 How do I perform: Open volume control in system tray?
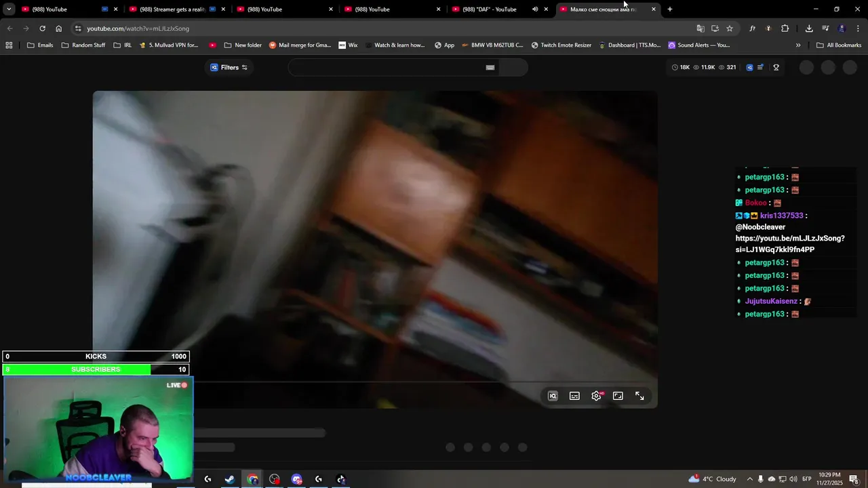point(793,479)
